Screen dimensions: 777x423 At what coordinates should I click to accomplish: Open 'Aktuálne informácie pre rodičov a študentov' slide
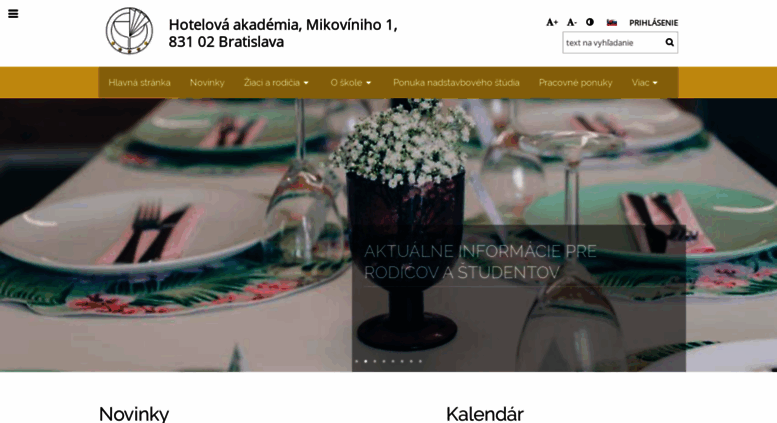pos(480,262)
